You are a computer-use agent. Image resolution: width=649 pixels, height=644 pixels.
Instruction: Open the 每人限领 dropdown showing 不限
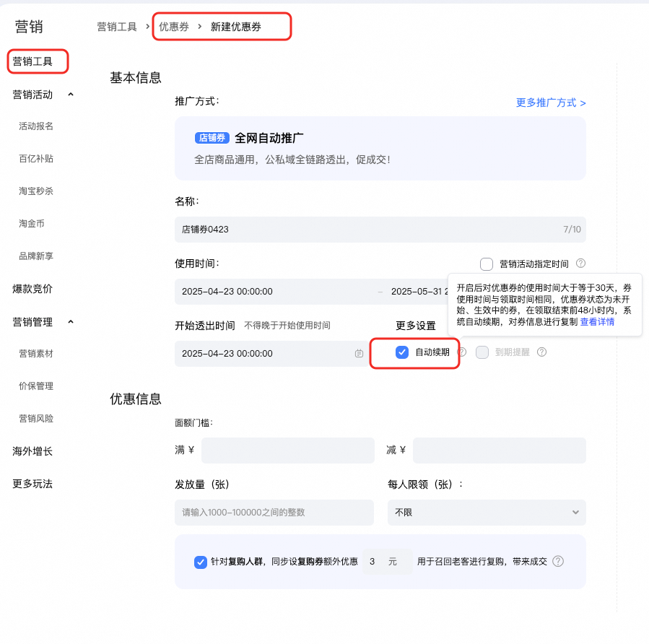pyautogui.click(x=487, y=513)
